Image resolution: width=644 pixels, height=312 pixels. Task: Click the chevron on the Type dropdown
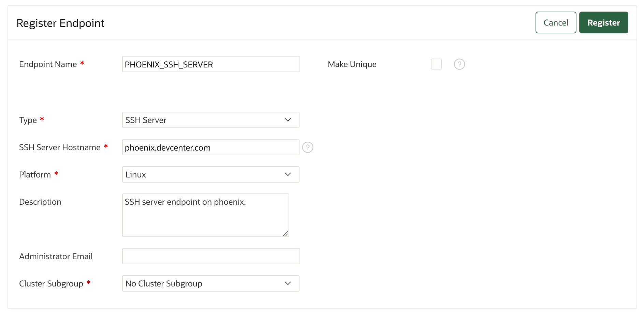[x=288, y=120]
